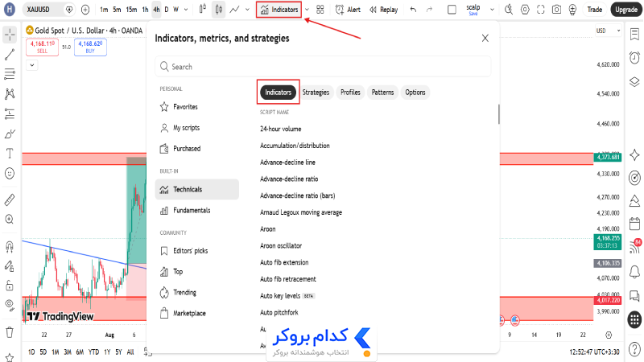
Task: Open the indicator templates grid icon
Action: click(x=320, y=10)
